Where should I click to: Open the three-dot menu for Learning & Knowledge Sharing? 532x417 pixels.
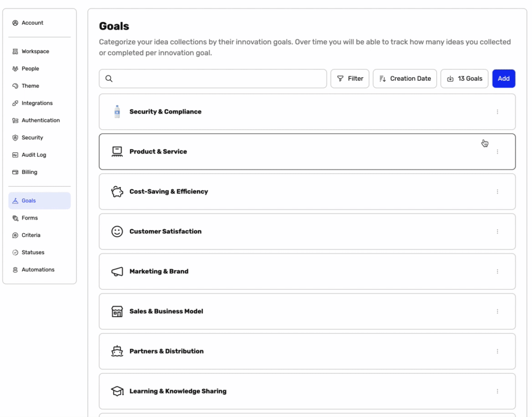click(497, 391)
